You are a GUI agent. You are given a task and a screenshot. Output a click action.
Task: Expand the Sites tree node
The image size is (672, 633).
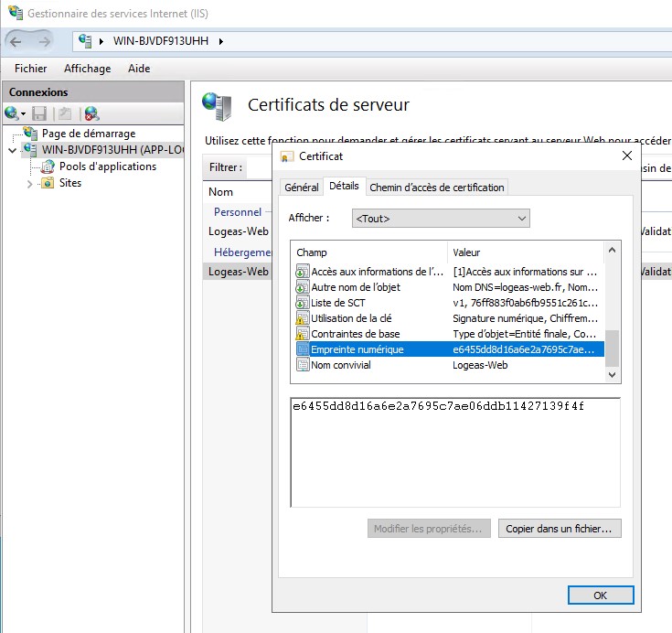30,183
